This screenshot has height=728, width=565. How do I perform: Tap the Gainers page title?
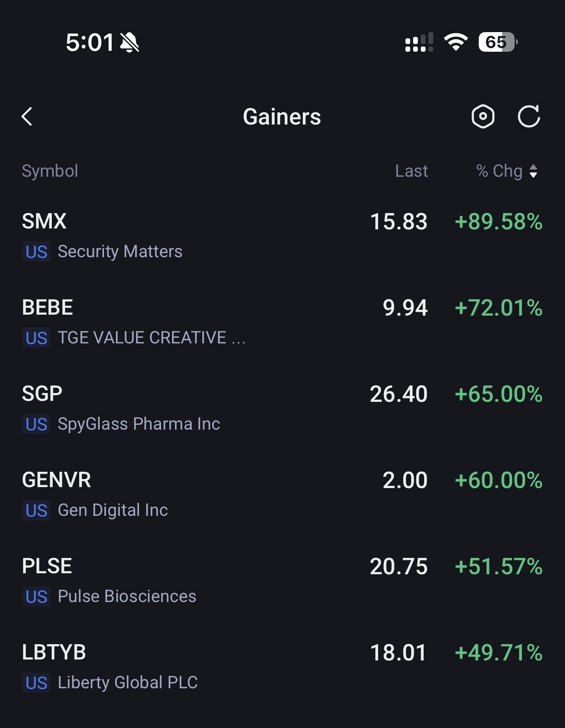click(282, 117)
